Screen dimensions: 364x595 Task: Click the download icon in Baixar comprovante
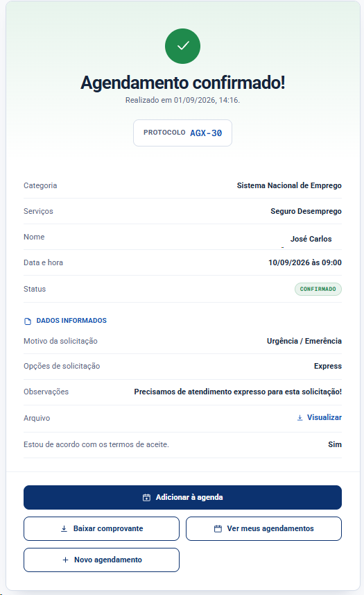click(64, 528)
